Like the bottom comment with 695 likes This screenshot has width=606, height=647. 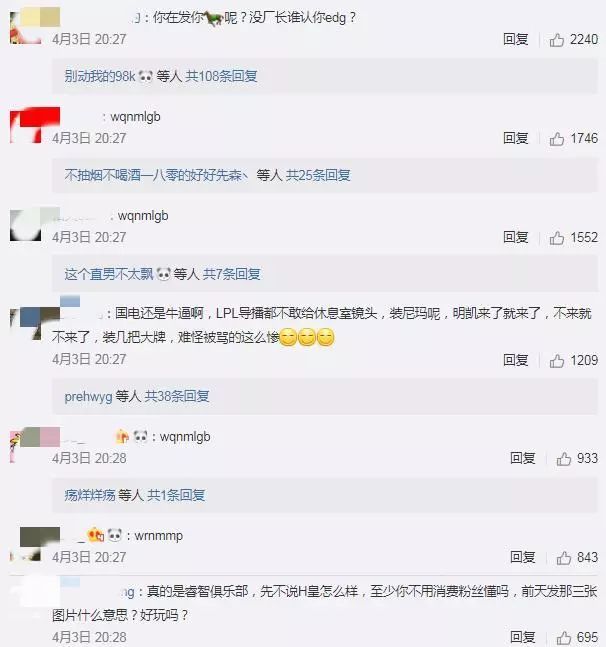(x=564, y=638)
